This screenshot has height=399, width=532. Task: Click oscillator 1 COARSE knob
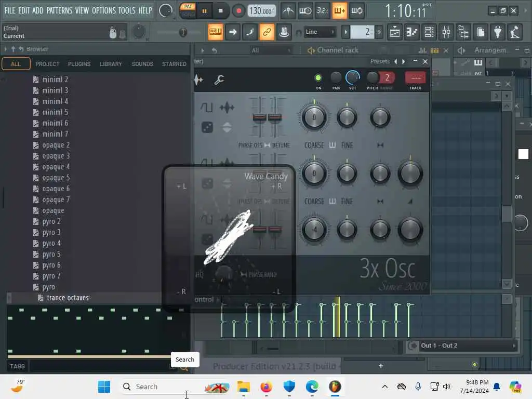(x=314, y=118)
